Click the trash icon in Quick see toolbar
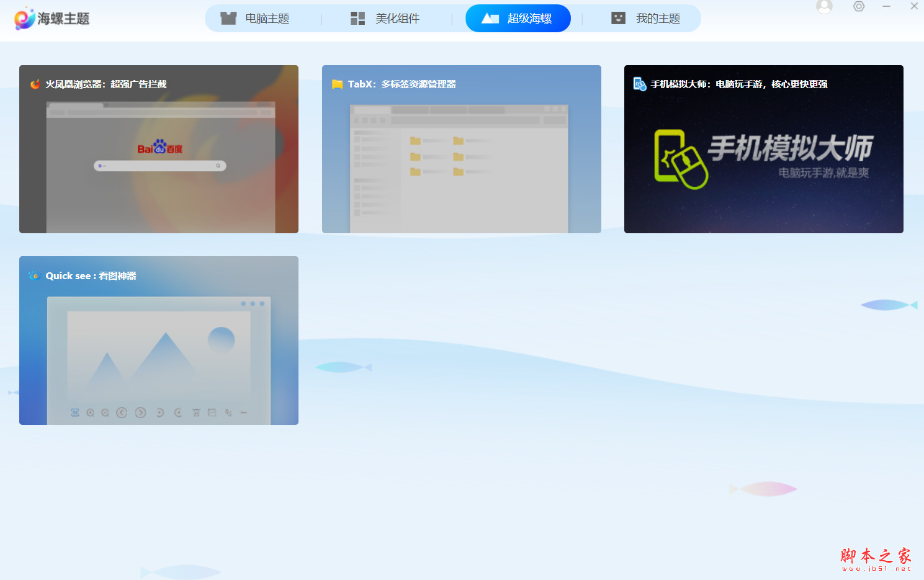Viewport: 924px width, 580px height. (196, 412)
